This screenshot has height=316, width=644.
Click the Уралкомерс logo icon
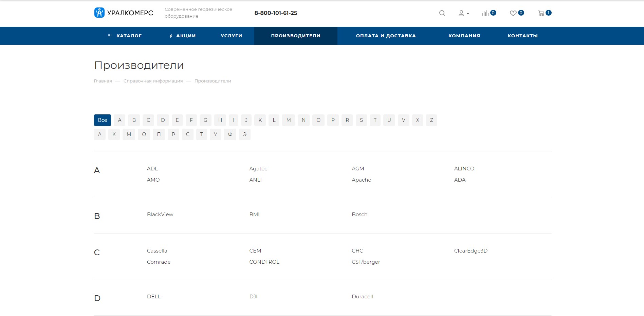(99, 13)
